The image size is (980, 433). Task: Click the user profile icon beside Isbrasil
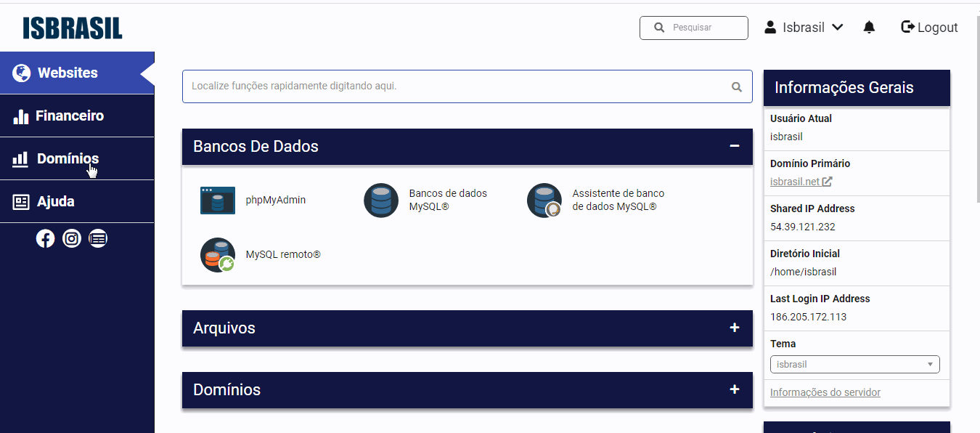tap(770, 28)
